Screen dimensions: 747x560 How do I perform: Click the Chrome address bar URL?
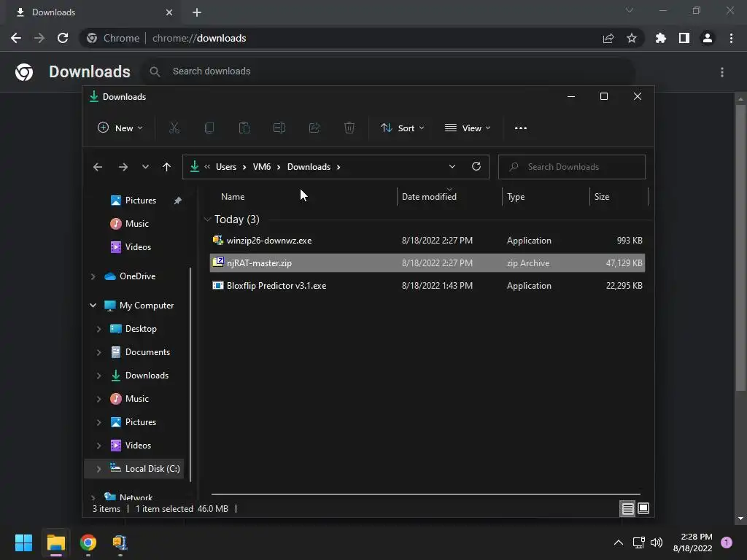[199, 38]
